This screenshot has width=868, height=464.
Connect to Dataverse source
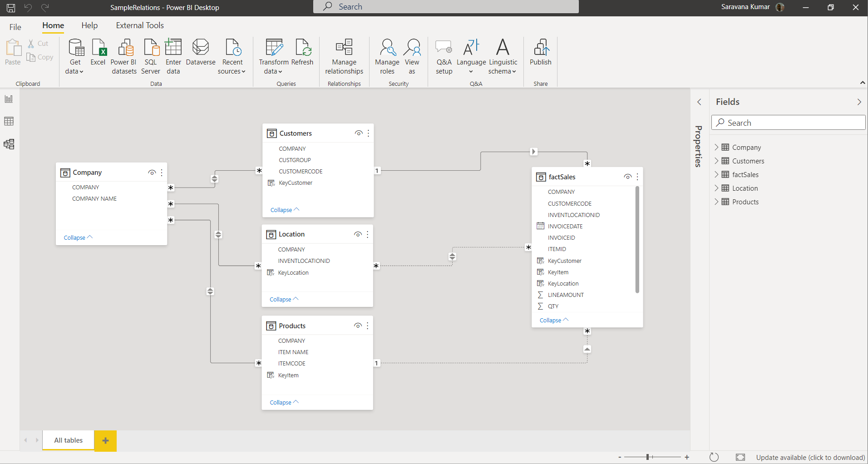click(x=201, y=52)
